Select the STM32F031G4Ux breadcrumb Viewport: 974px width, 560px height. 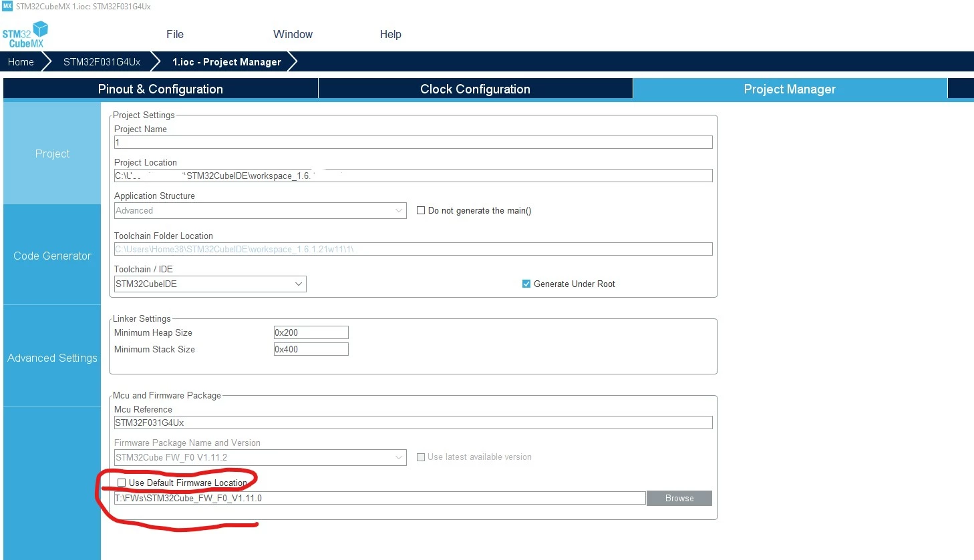102,62
